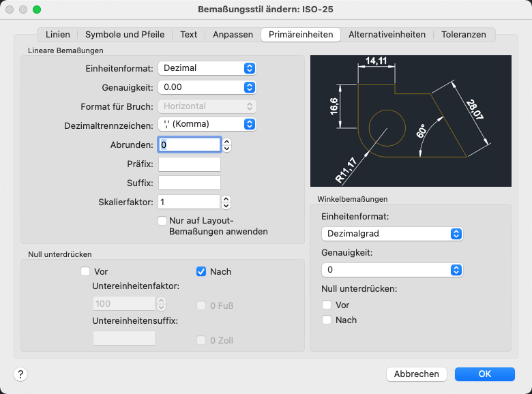Uncheck the 'Nach' zero suppression checkbox
The height and width of the screenshot is (394, 532).
coord(201,271)
